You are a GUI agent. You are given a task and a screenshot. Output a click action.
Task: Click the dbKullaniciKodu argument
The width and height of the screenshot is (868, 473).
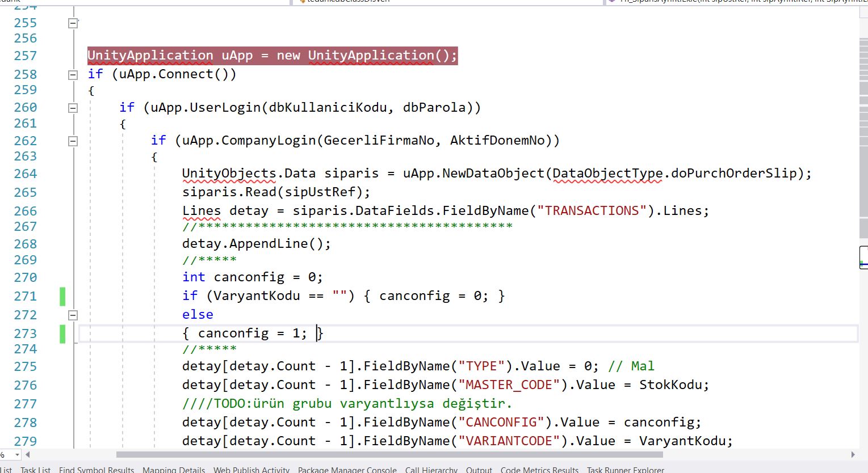tap(328, 108)
